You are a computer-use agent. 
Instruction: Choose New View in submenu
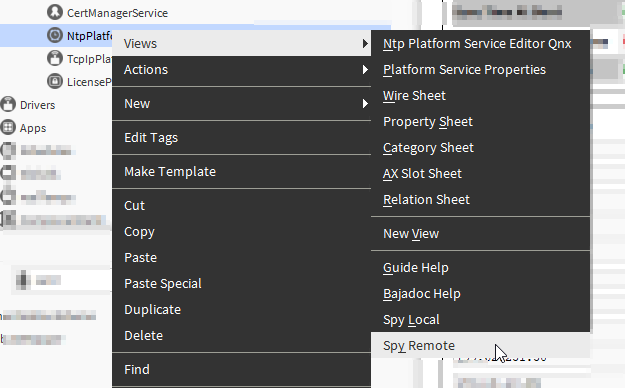[x=480, y=234]
